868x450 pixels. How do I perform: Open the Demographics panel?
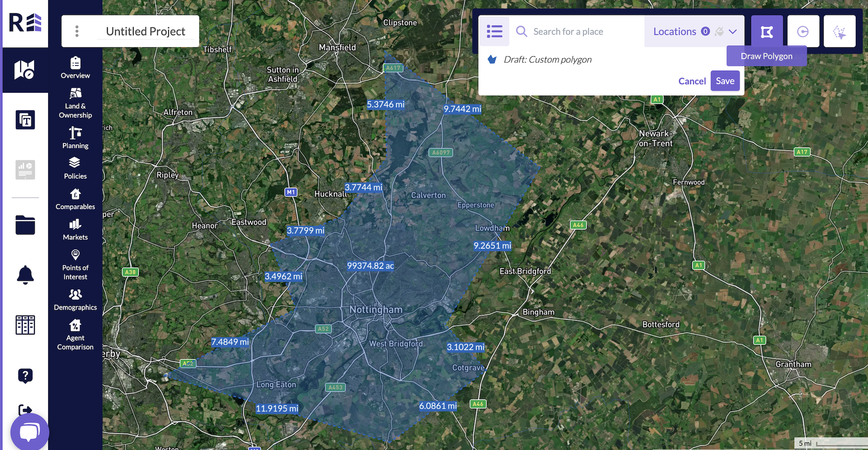(75, 300)
